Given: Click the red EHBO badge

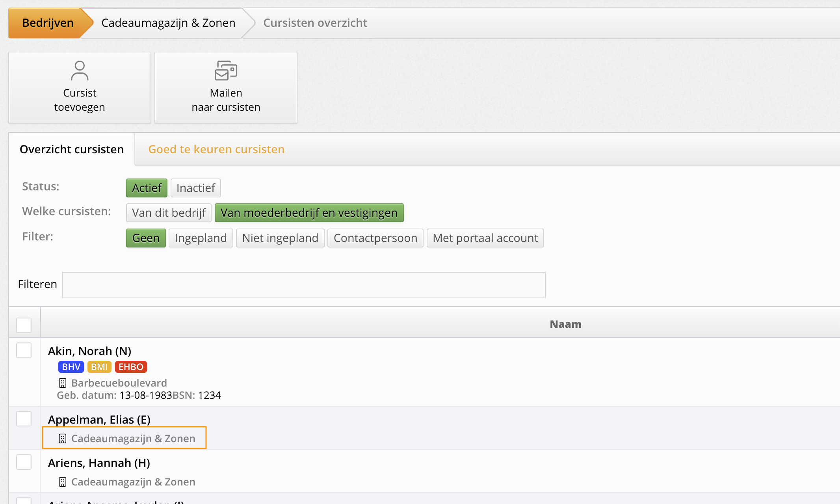Looking at the screenshot, I should (x=131, y=367).
